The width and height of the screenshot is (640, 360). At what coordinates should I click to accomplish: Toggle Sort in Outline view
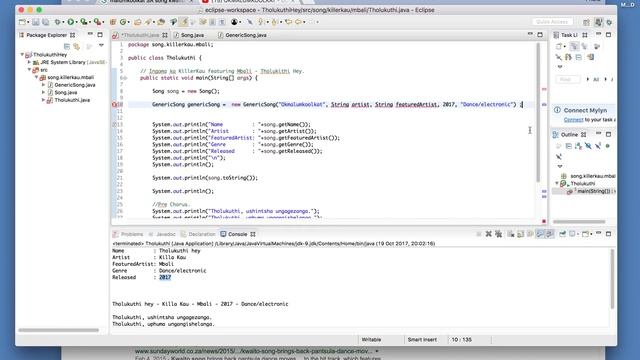coord(578,146)
